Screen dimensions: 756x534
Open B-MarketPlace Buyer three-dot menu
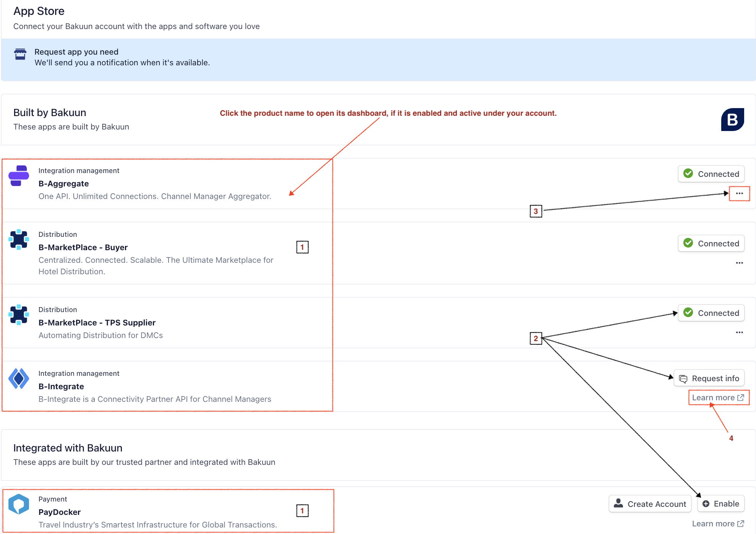coord(739,263)
